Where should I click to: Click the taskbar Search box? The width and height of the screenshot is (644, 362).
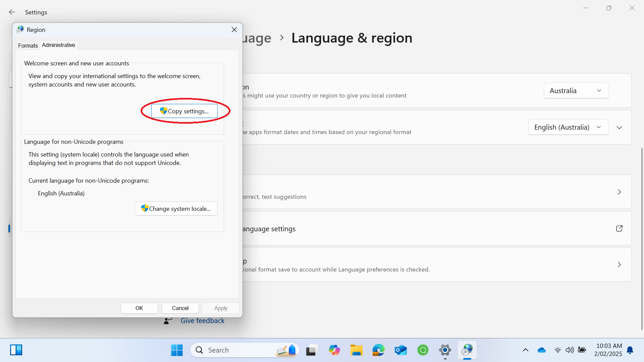tap(235, 350)
